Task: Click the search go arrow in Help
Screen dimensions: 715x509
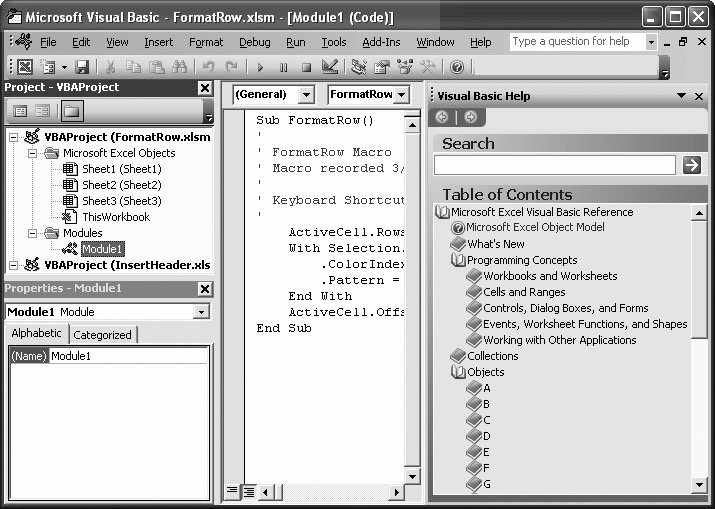Action: tap(691, 165)
